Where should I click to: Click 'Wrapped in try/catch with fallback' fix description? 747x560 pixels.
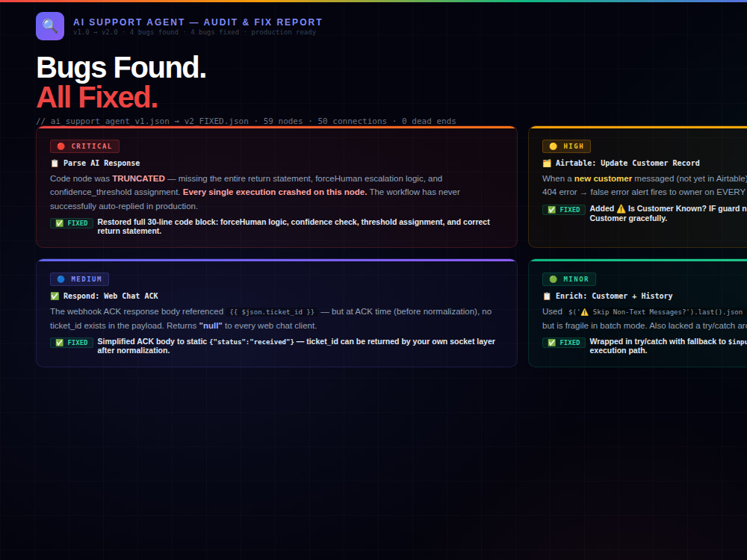(x=668, y=346)
